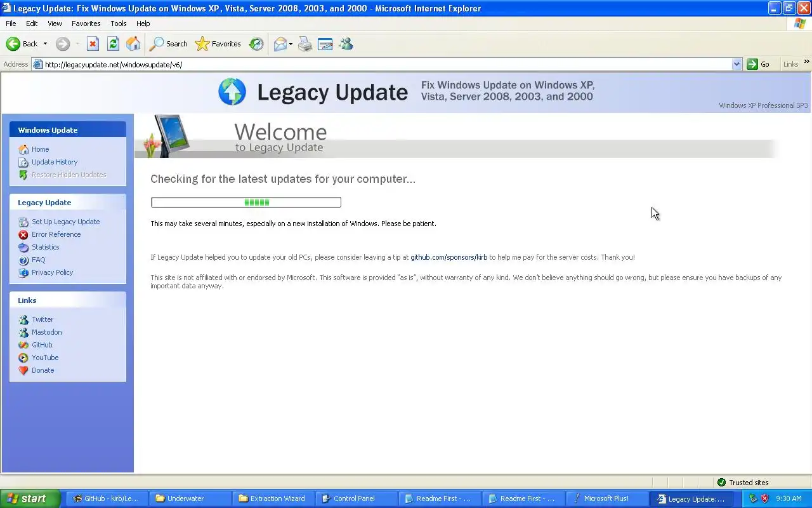Click the Home house icon in sidebar
The image size is (812, 508).
point(23,149)
